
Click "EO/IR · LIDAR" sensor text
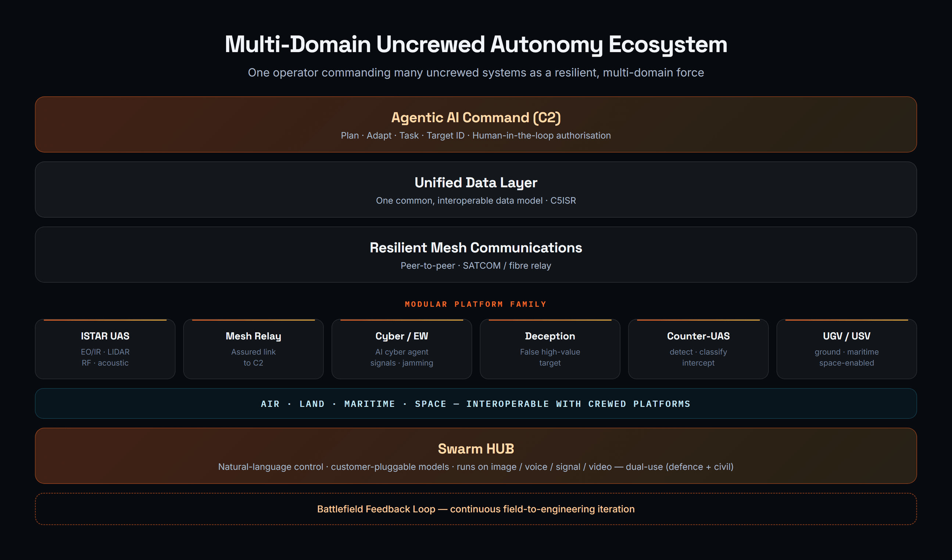(x=105, y=352)
